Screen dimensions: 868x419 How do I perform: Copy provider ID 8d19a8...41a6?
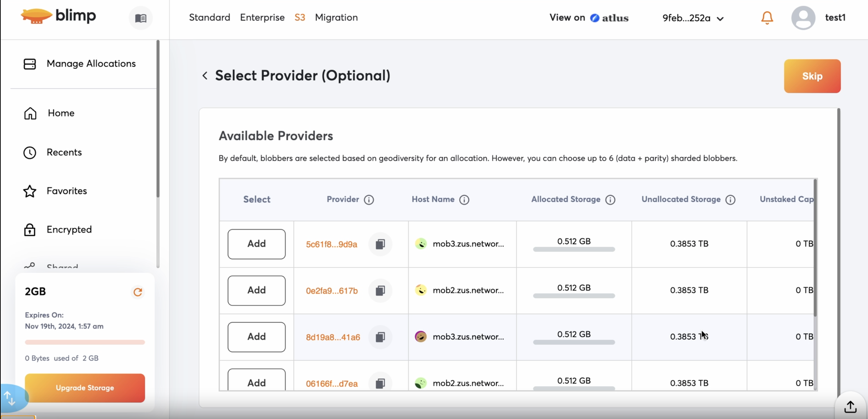tap(380, 337)
